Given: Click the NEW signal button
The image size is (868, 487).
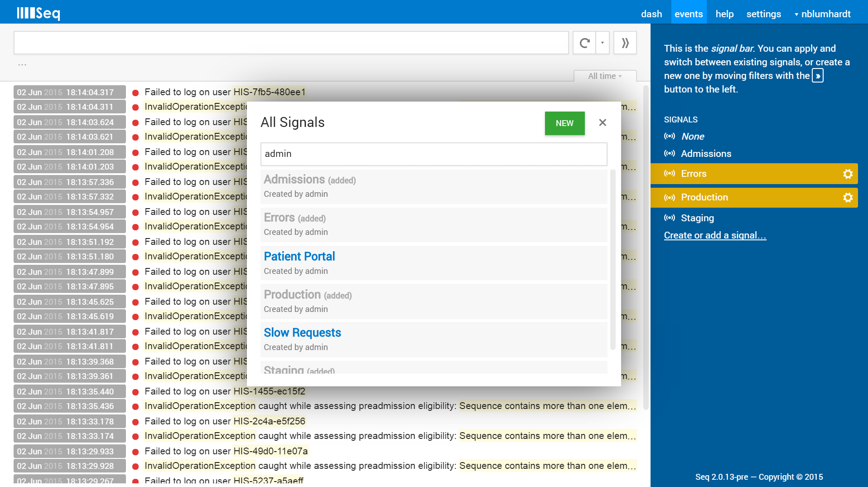Looking at the screenshot, I should [x=564, y=123].
